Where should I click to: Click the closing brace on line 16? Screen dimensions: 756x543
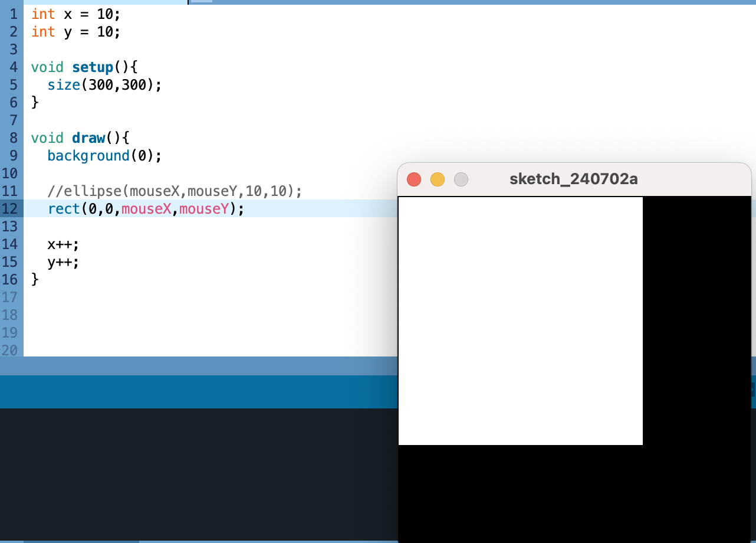click(x=35, y=280)
